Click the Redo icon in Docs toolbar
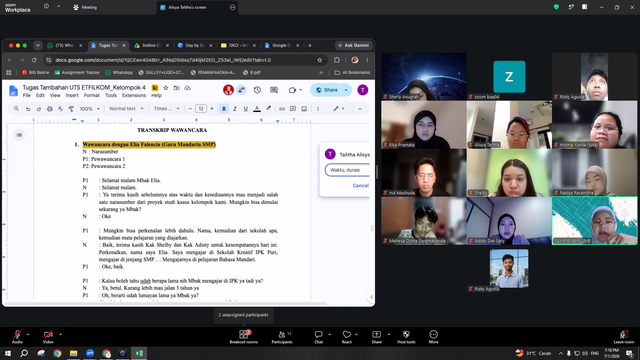The height and width of the screenshot is (360, 640). [39, 109]
